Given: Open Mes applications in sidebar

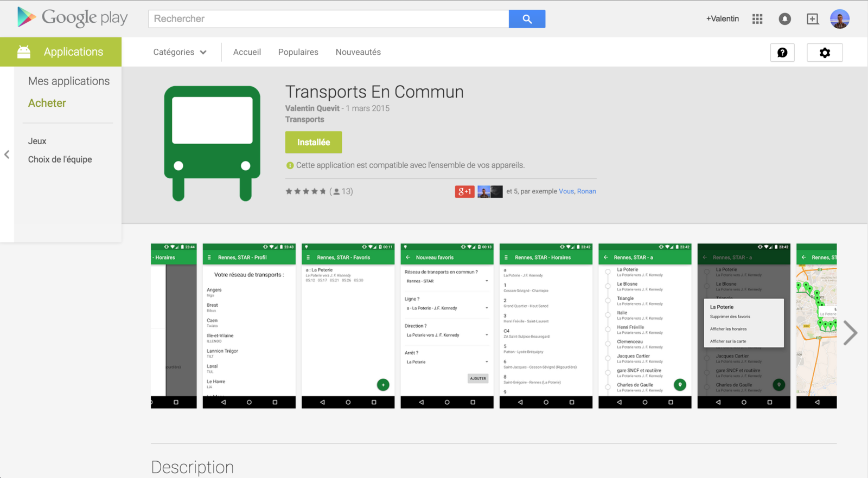Looking at the screenshot, I should (x=69, y=81).
